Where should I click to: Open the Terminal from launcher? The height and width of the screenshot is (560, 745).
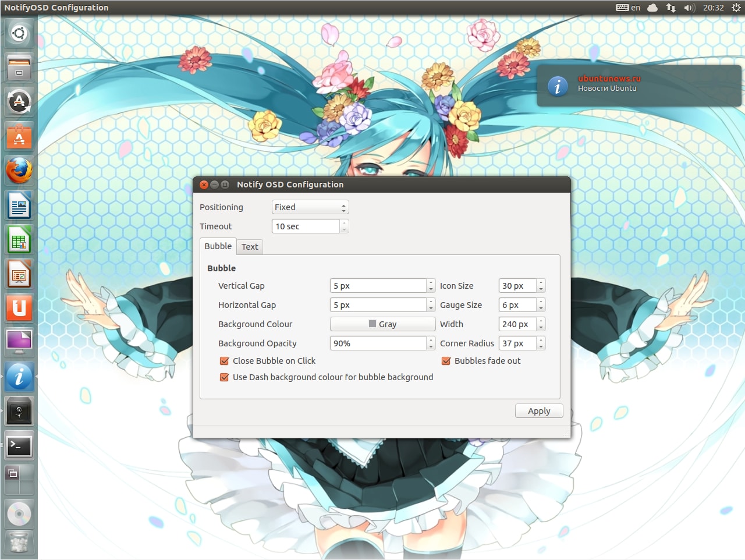(19, 445)
